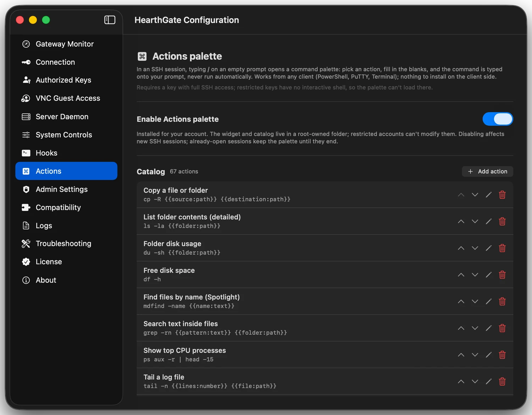Click the green zoom window button
Screen dimensions: 532x415
(x=46, y=20)
